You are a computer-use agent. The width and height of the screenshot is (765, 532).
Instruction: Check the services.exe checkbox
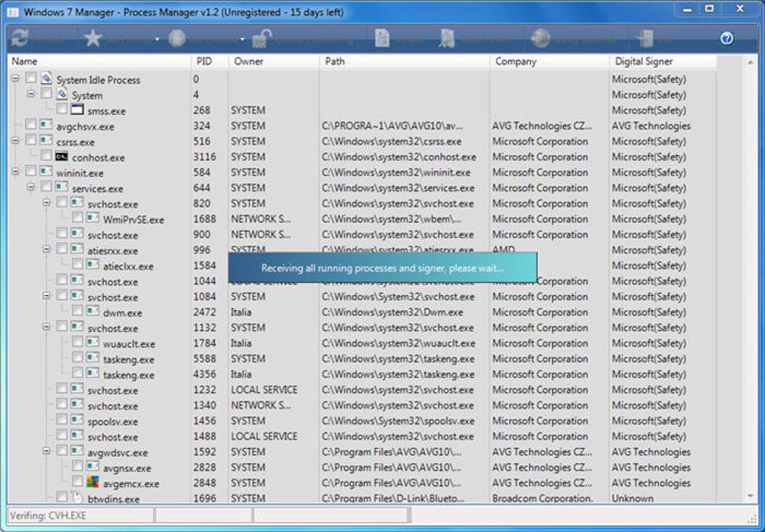(x=46, y=187)
